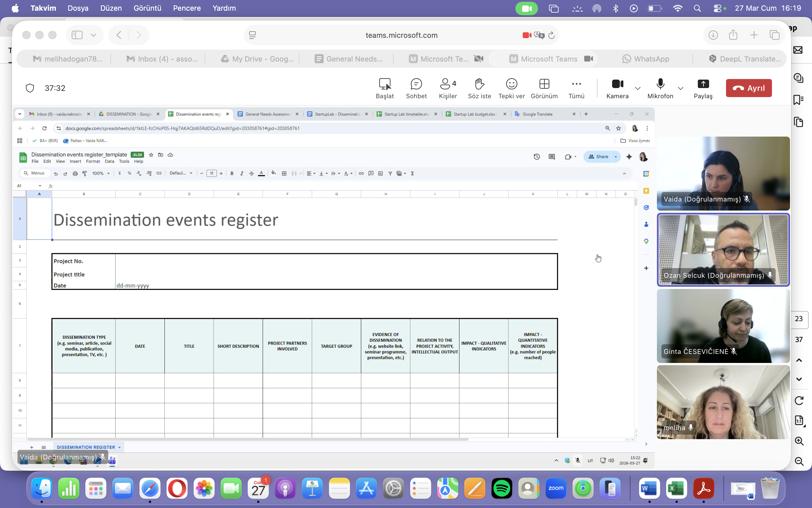This screenshot has height=508, width=812.
Task: Open the Görünüm view layout menu
Action: 544,88
